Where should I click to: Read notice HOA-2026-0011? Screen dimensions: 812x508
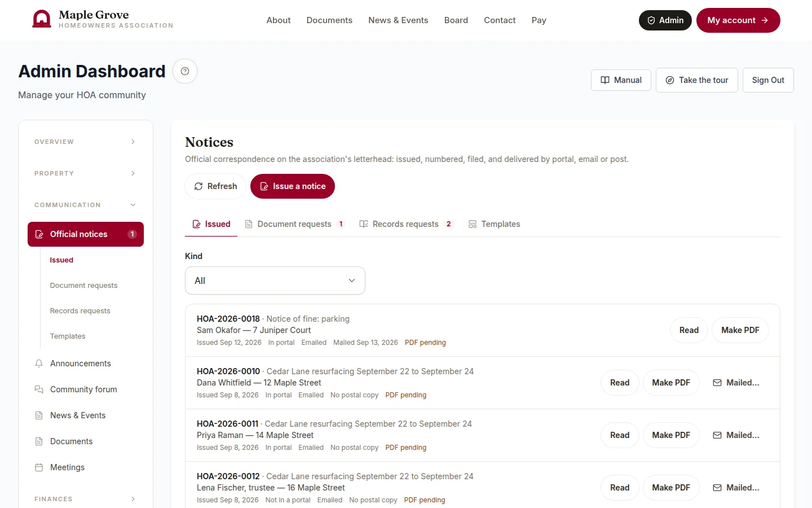pyautogui.click(x=620, y=435)
